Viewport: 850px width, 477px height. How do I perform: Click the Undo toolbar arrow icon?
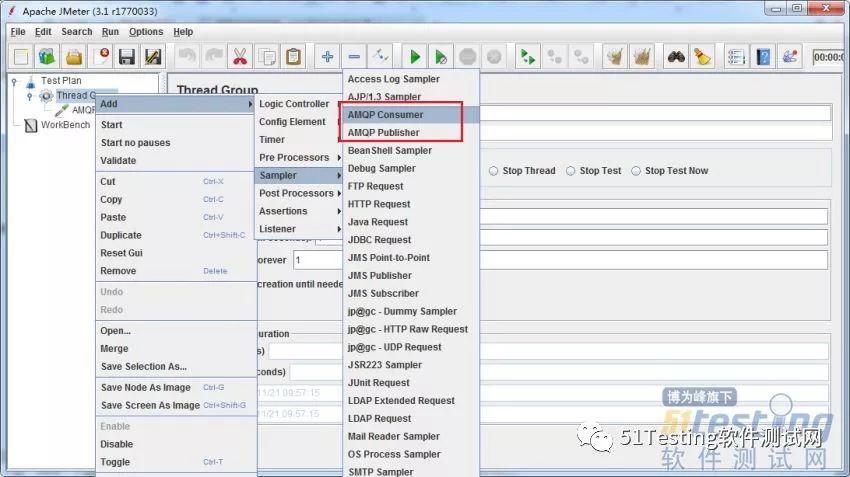[187, 56]
